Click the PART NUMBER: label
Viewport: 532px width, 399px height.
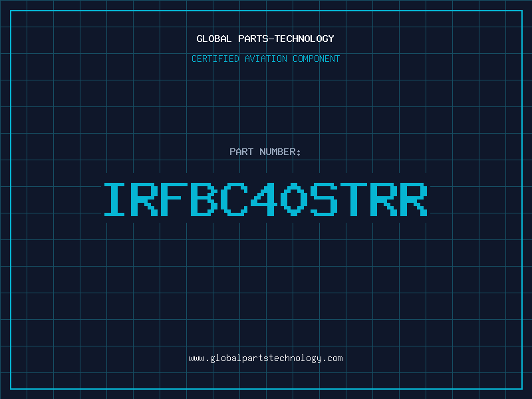265,152
